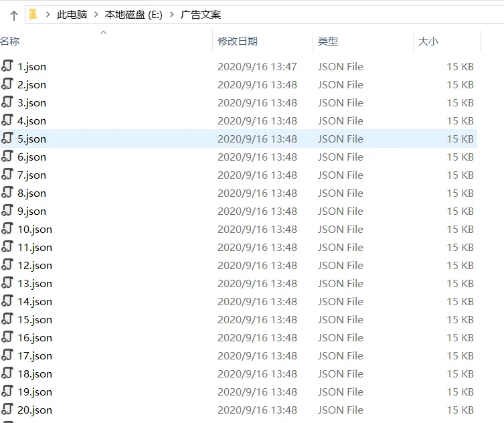Click the 15 KB size cell of 20.json
The width and height of the screenshot is (504, 423).
coord(460,410)
